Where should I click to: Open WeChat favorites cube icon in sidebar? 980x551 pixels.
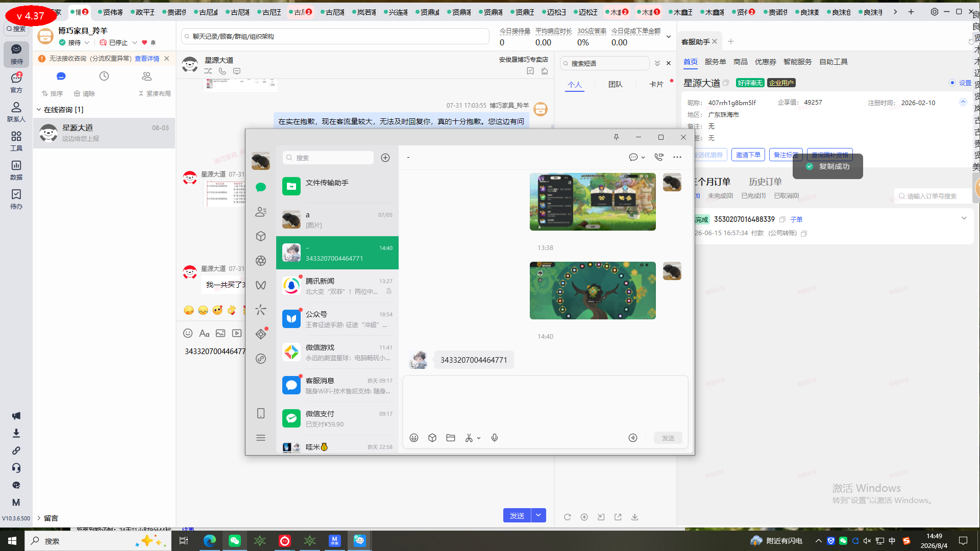261,236
